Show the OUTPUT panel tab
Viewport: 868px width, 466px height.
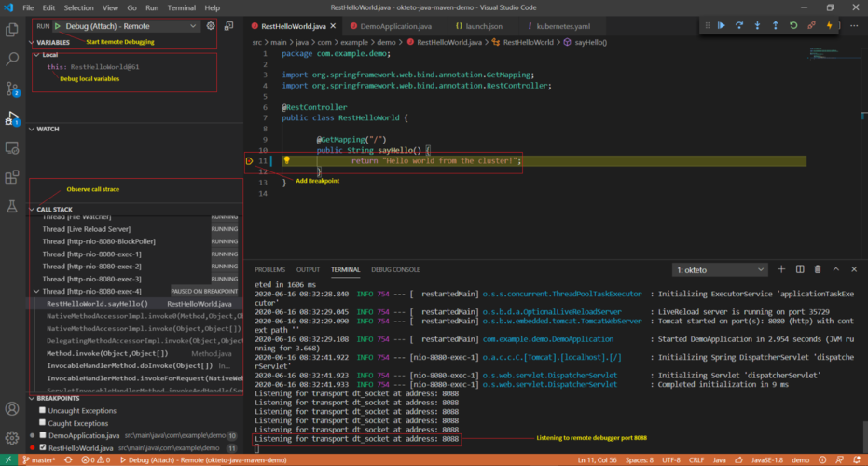coord(308,269)
